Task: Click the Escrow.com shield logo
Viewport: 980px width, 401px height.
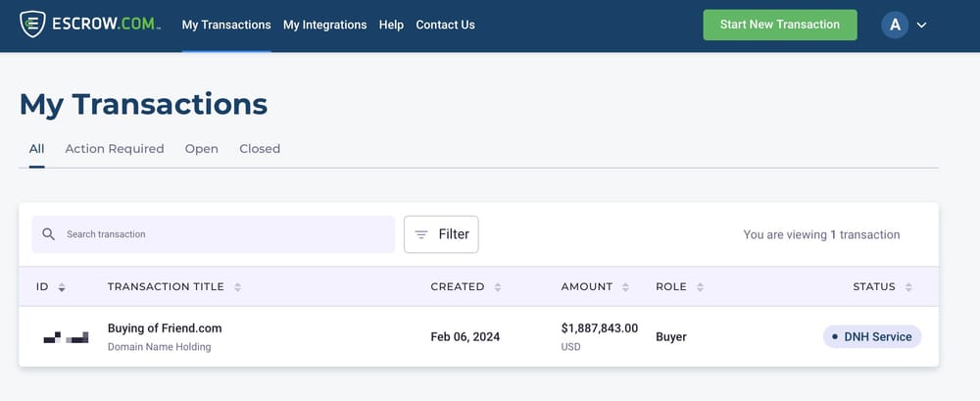Action: point(32,25)
